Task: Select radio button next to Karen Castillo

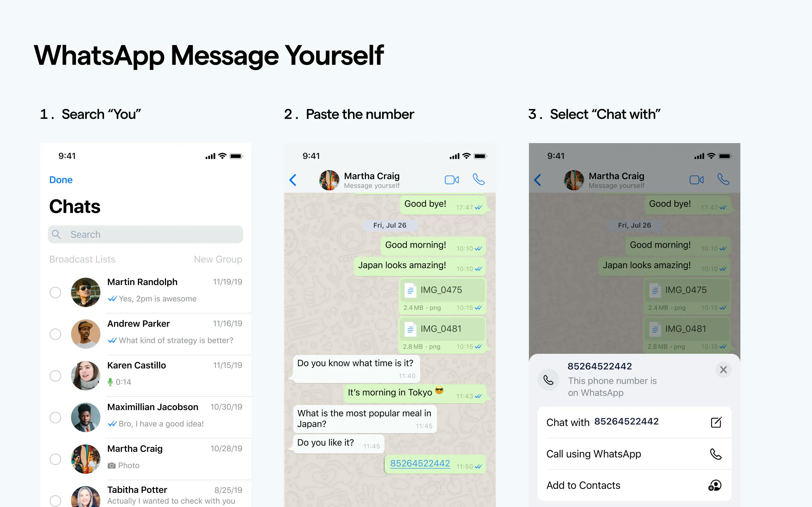Action: pos(56,374)
